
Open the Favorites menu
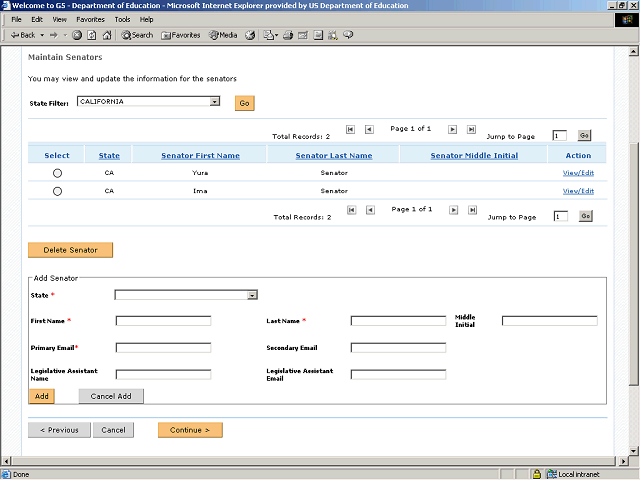[x=90, y=19]
